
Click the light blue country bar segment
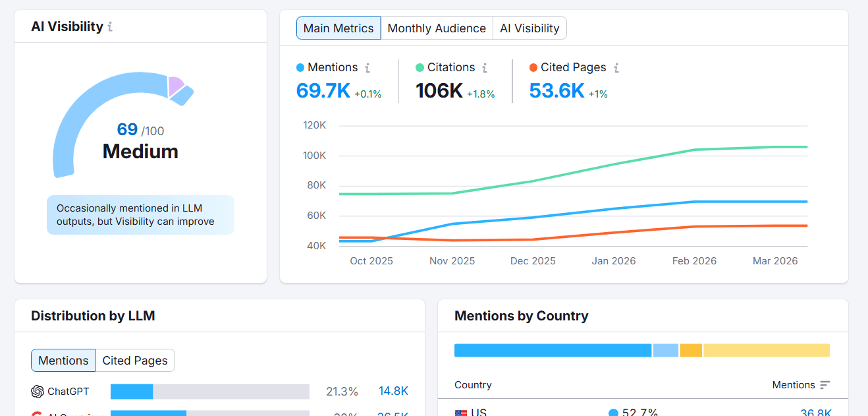[x=666, y=350]
